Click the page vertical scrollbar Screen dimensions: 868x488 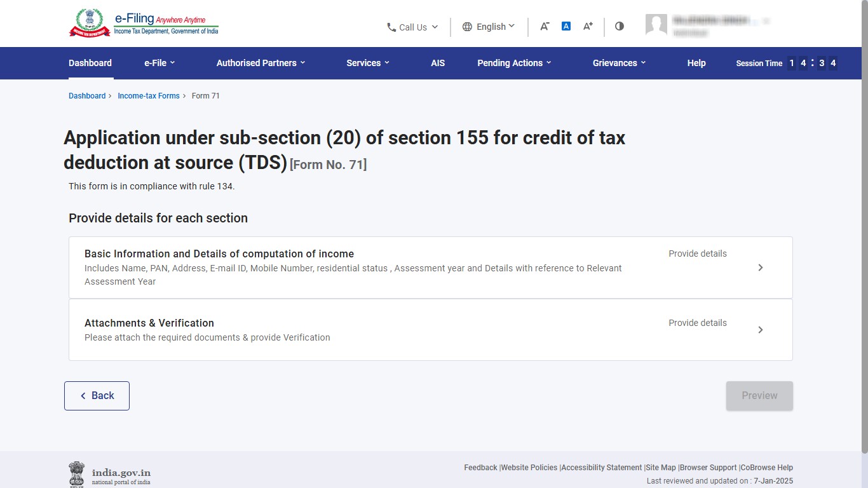864,229
